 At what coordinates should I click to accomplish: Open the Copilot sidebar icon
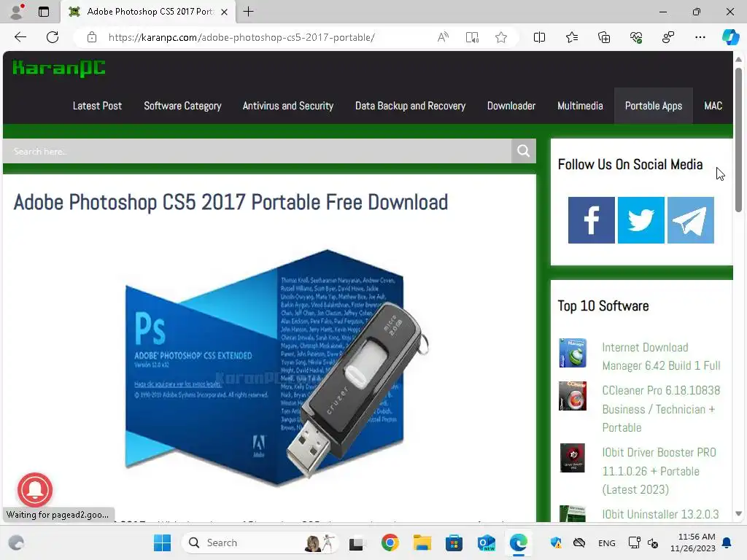(x=730, y=37)
